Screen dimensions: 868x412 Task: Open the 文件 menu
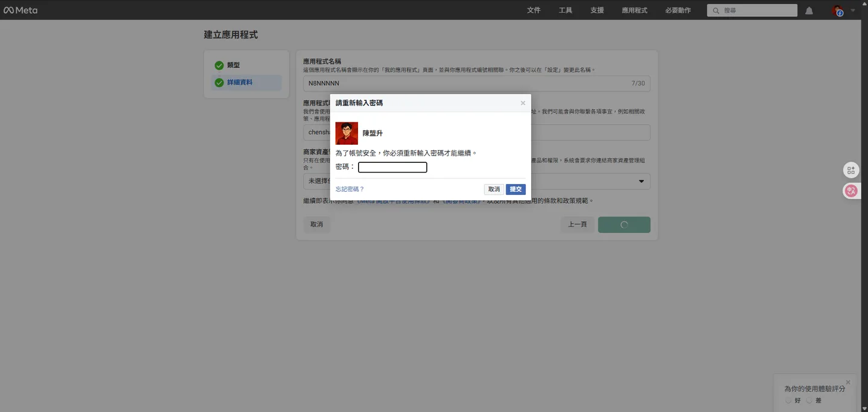[x=533, y=10]
